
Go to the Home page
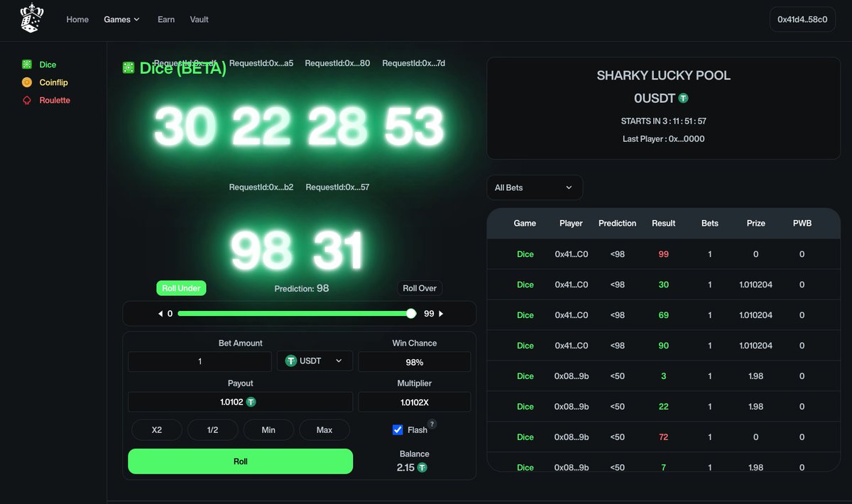point(77,19)
